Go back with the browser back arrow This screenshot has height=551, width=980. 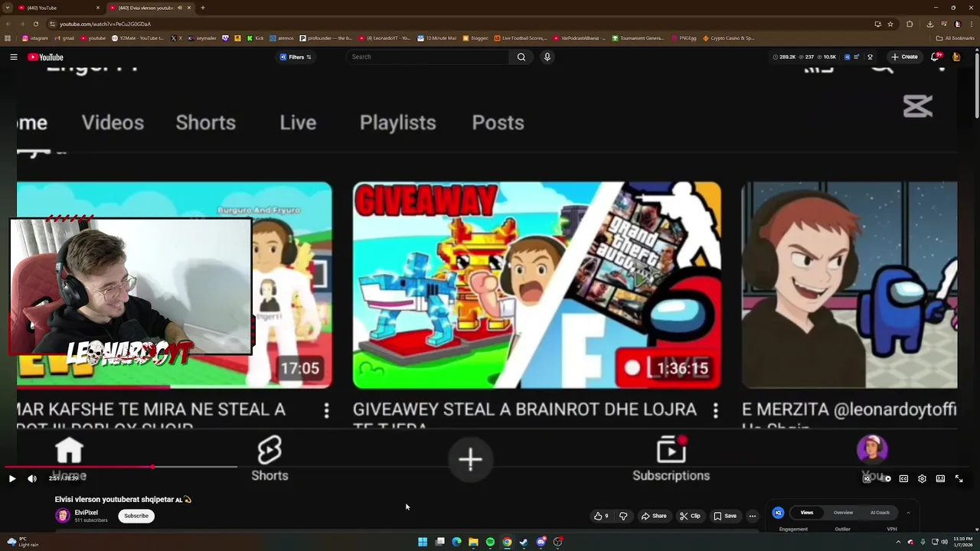[x=8, y=24]
